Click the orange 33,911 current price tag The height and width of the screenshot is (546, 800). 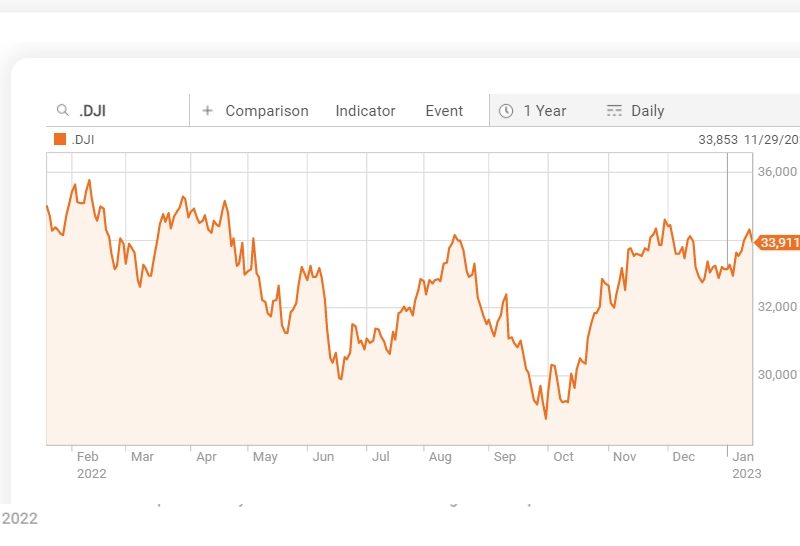(x=778, y=242)
